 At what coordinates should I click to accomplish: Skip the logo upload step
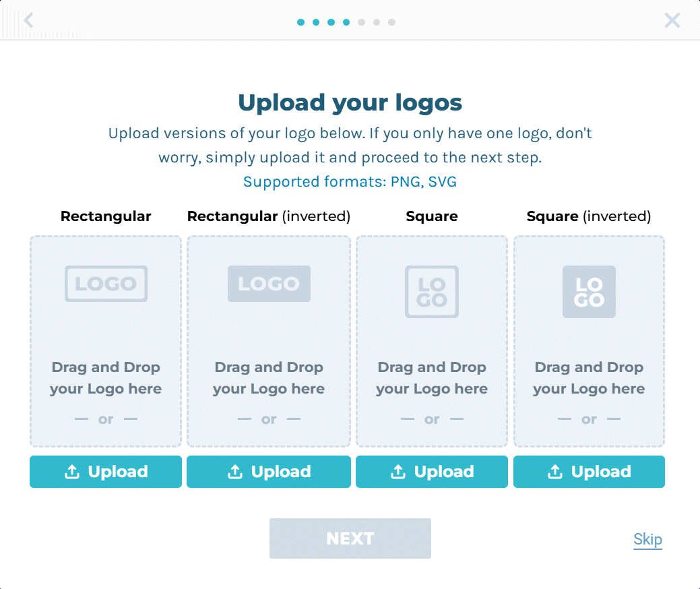pos(647,539)
